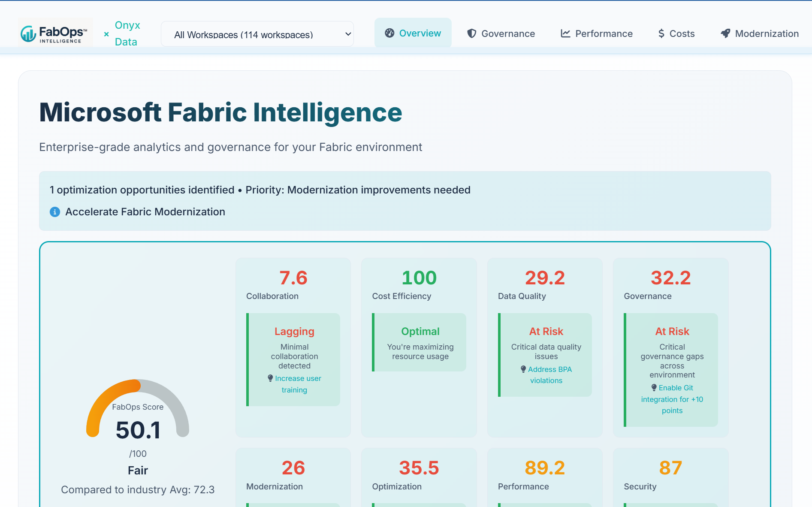This screenshot has width=812, height=507.
Task: Click the Microsoft Fabric Intelligence heading
Action: point(220,112)
